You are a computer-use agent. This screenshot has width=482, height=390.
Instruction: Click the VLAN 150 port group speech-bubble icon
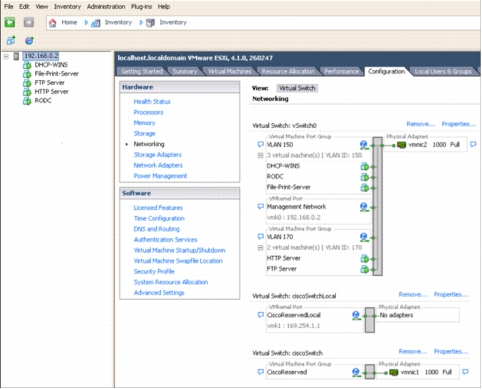[261, 145]
